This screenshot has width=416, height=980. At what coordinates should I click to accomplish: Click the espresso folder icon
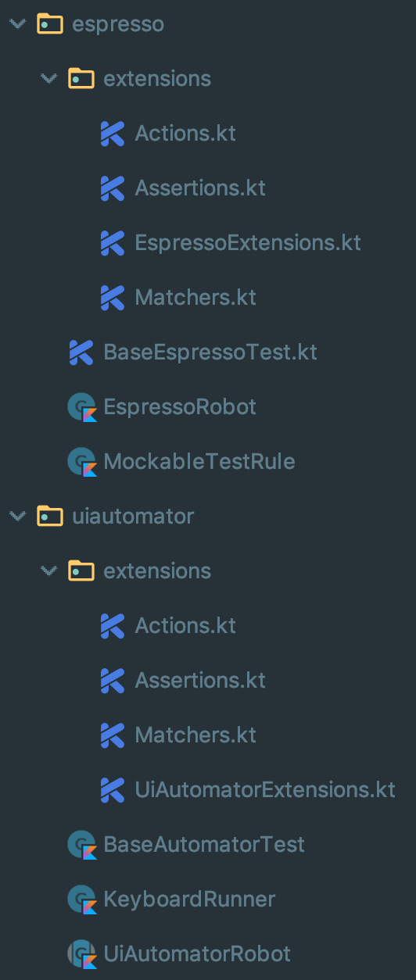pyautogui.click(x=50, y=23)
